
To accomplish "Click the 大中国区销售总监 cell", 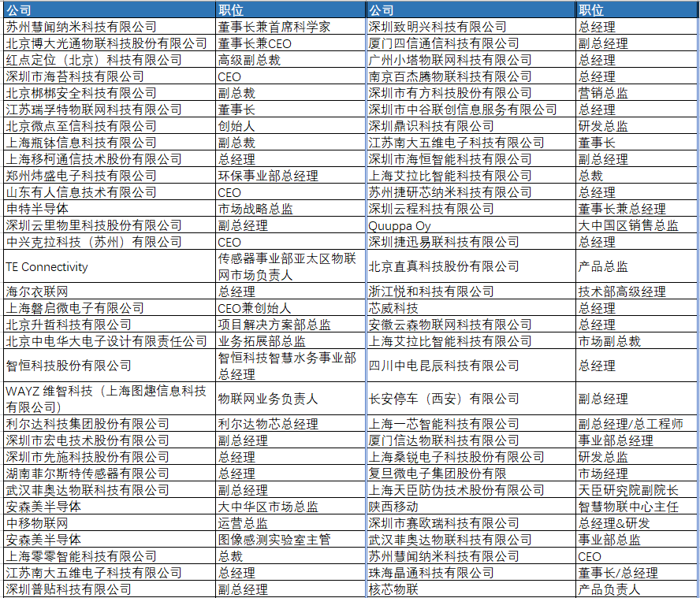I will pyautogui.click(x=636, y=225).
